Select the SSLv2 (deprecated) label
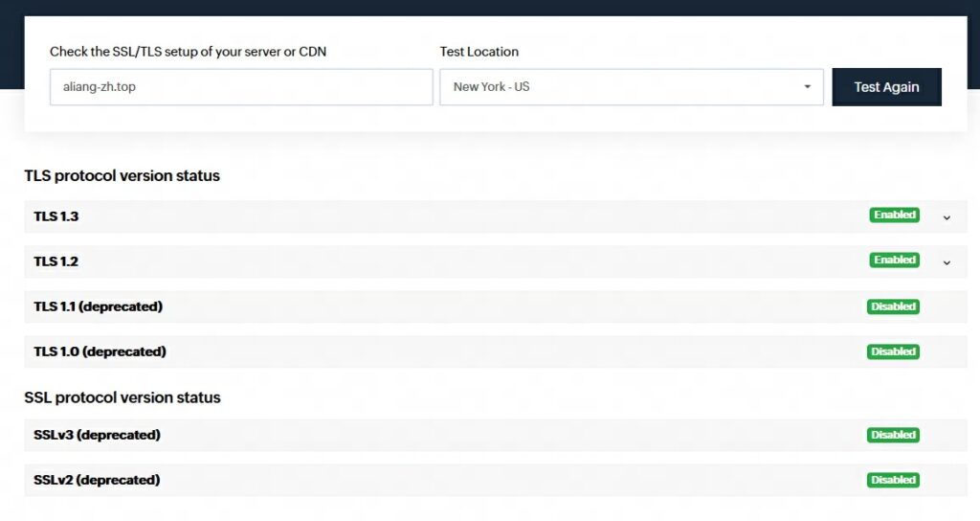Image resolution: width=980 pixels, height=521 pixels. pyautogui.click(x=97, y=480)
